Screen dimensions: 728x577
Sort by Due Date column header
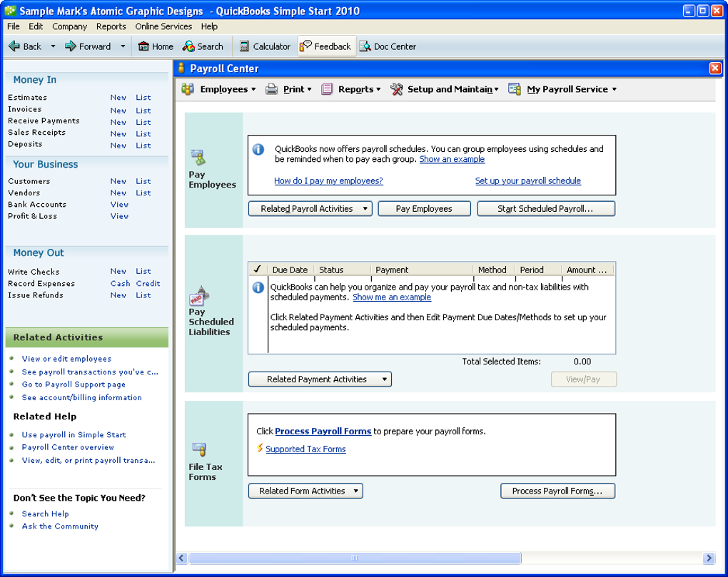(x=290, y=270)
